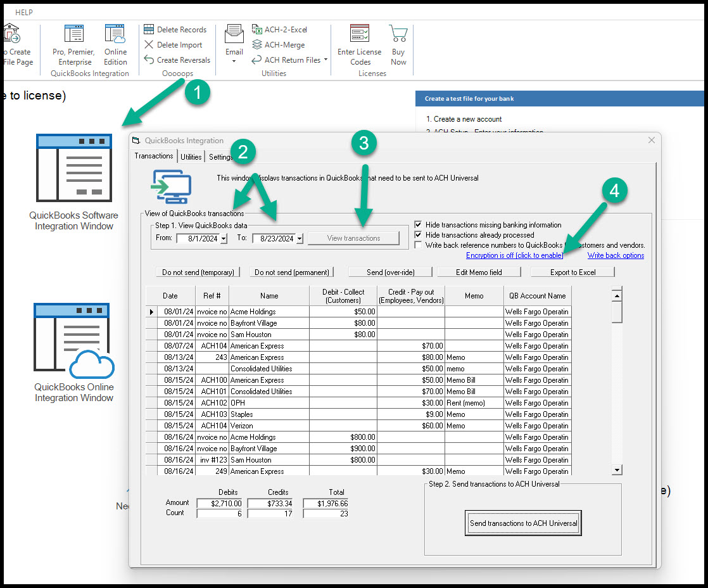Click the ACH100 reference cell

coord(212,380)
